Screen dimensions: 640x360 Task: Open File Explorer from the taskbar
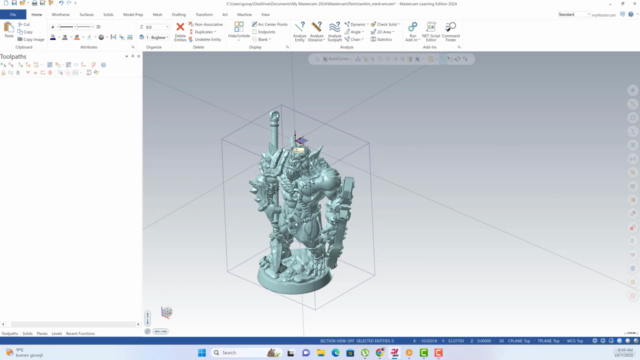321,353
